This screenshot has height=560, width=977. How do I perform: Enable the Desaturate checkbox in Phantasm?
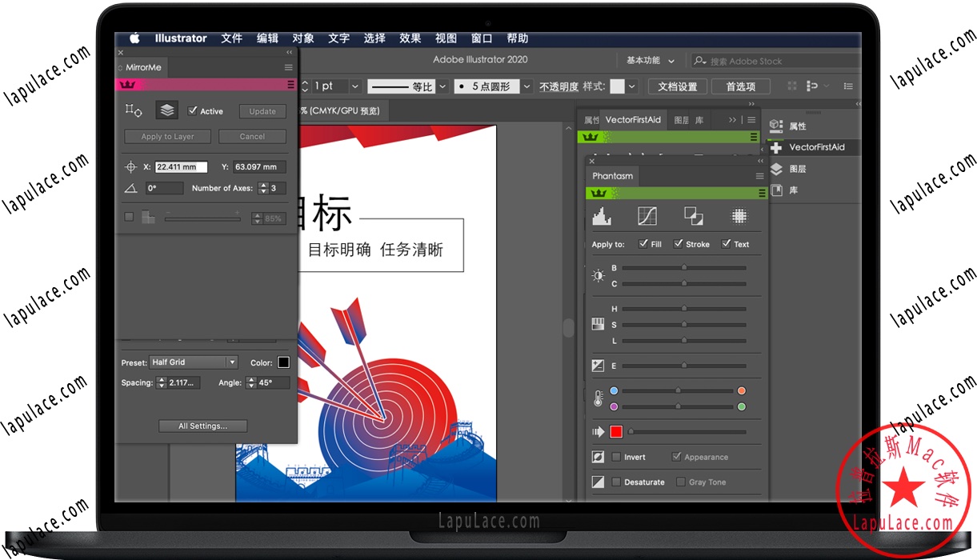[615, 482]
